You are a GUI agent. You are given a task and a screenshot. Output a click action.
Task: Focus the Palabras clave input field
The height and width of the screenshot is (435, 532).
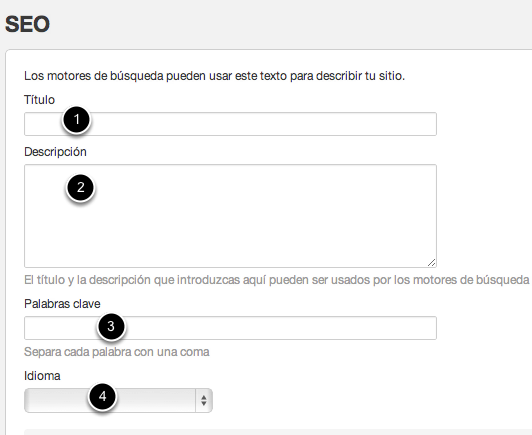point(230,328)
